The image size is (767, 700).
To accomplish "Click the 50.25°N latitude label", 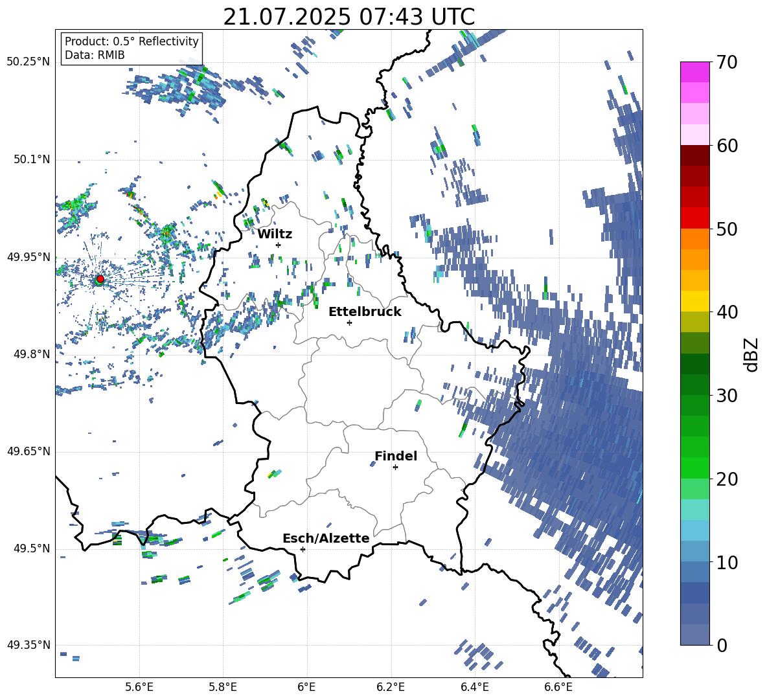I will point(29,62).
